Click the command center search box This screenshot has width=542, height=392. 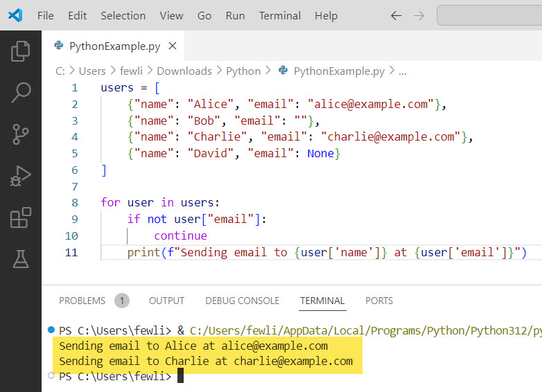click(489, 15)
